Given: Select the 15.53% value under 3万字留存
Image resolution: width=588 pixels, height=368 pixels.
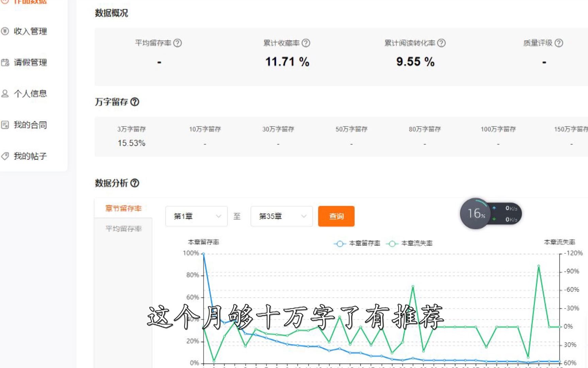Looking at the screenshot, I should coord(131,143).
